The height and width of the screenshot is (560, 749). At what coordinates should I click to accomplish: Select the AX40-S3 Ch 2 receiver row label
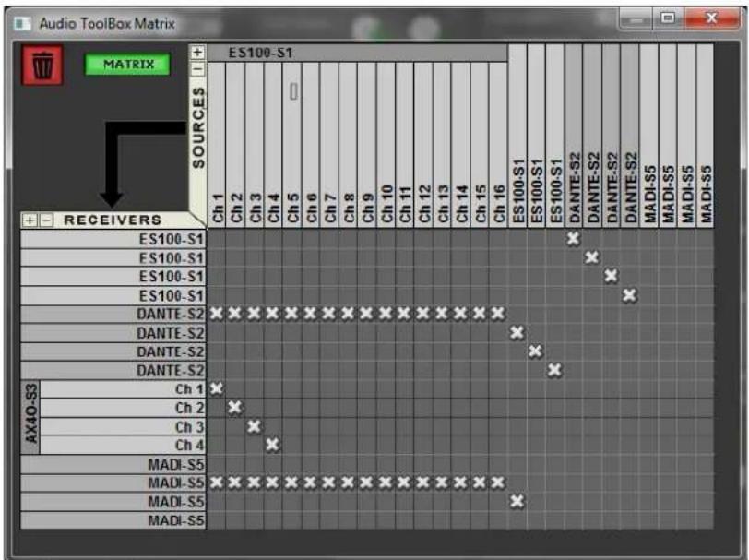tap(124, 408)
